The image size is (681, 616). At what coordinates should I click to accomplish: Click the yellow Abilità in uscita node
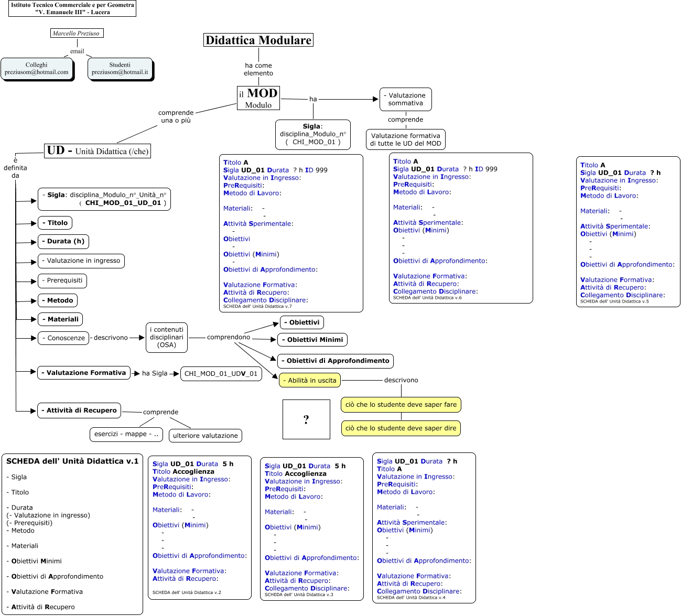[309, 380]
